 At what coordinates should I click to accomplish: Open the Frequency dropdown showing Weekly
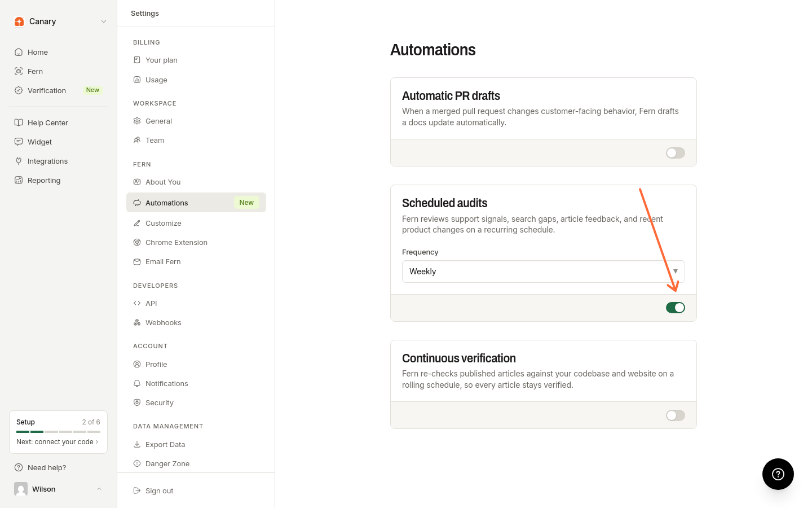544,271
